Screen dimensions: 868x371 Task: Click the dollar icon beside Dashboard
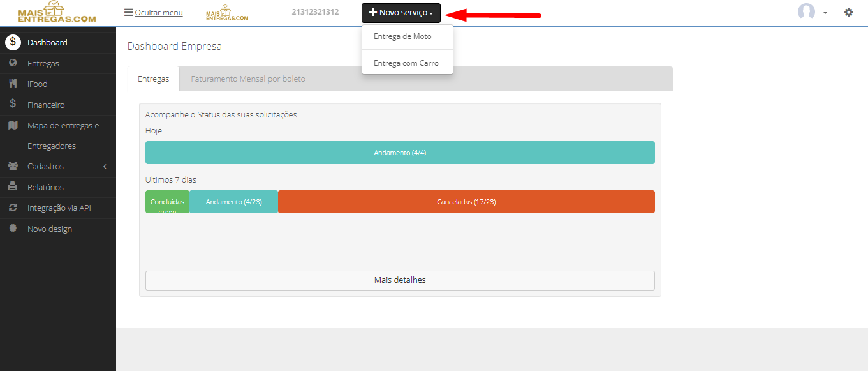(x=13, y=42)
